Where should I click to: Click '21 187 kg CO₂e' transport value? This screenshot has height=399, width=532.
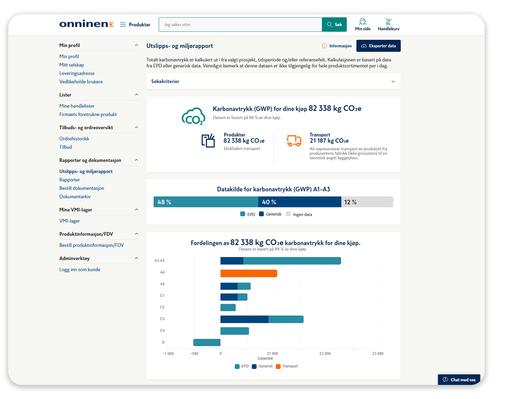point(329,141)
